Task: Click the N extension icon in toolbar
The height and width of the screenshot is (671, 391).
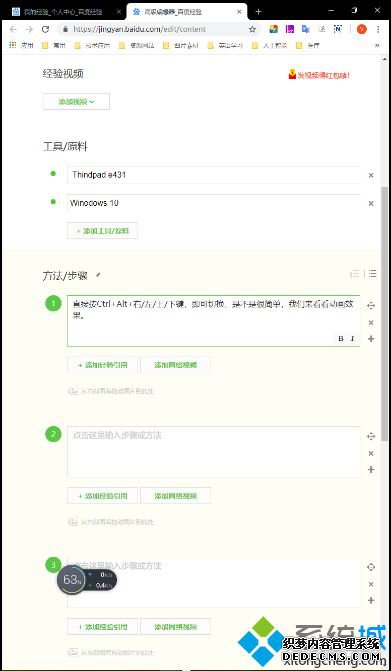Action: (x=338, y=29)
